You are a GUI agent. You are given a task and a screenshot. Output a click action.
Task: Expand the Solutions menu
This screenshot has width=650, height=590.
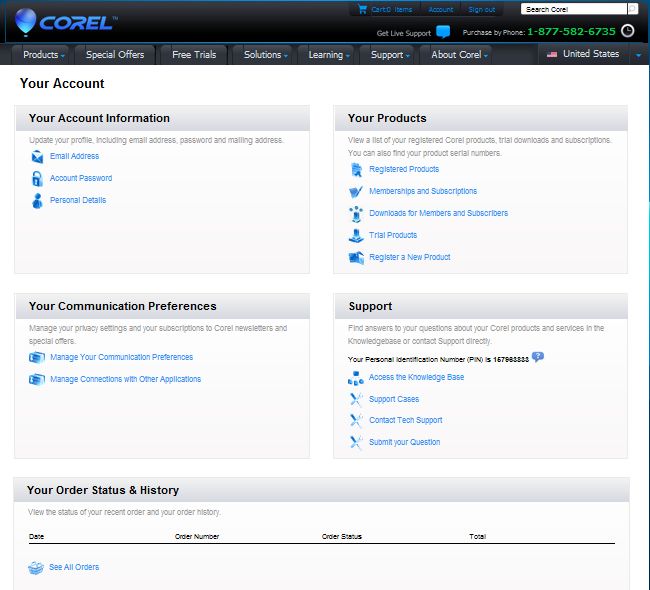pyautogui.click(x=265, y=55)
